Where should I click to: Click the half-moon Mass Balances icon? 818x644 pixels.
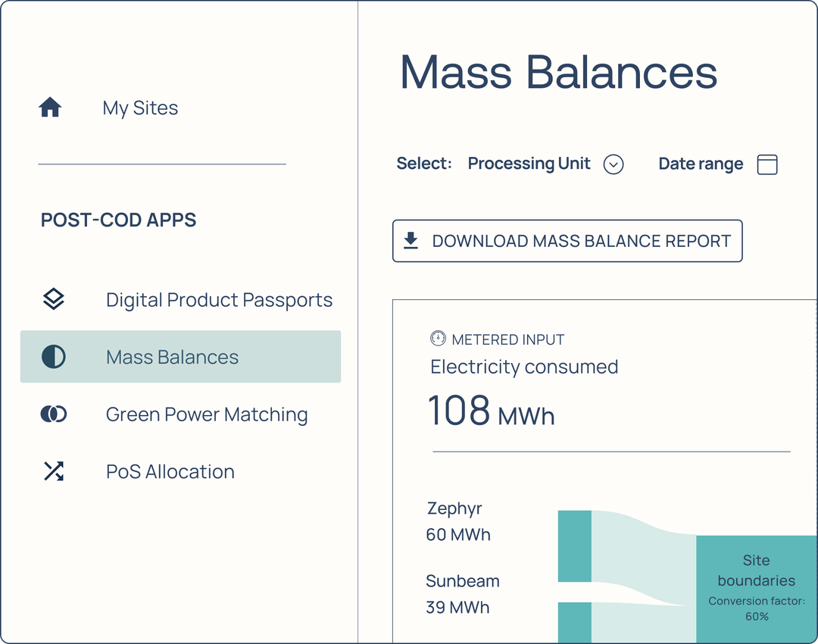(53, 356)
